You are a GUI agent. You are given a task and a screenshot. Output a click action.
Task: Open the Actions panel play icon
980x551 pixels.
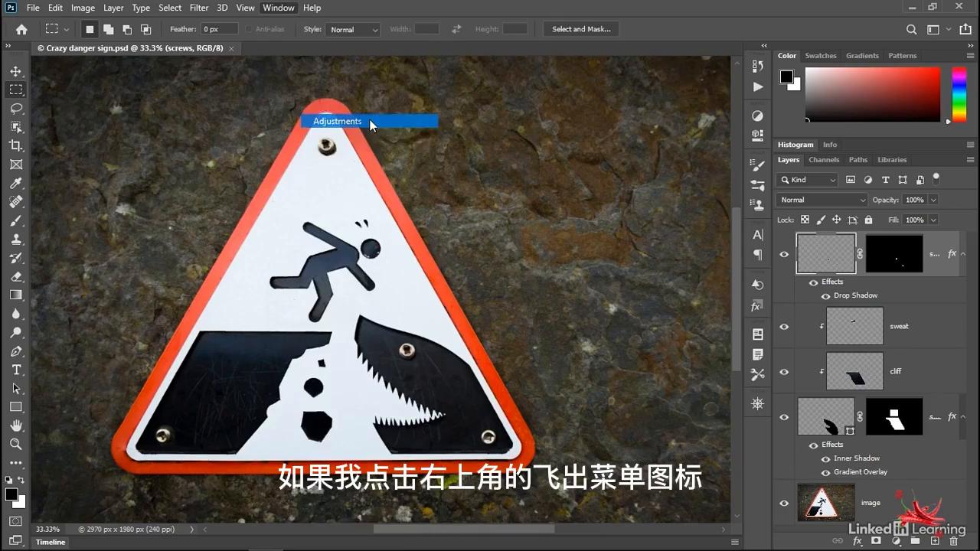tap(757, 86)
